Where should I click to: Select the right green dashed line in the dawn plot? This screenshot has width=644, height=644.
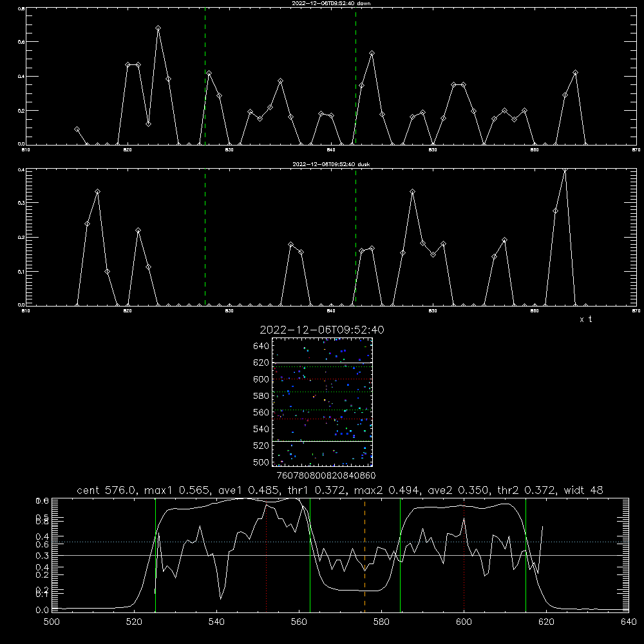coord(355,76)
